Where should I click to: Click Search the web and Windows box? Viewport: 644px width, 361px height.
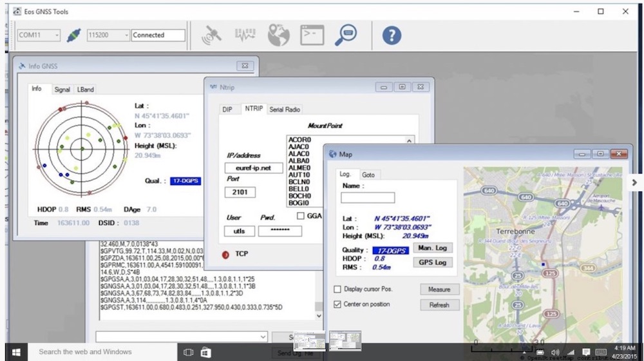[102, 352]
